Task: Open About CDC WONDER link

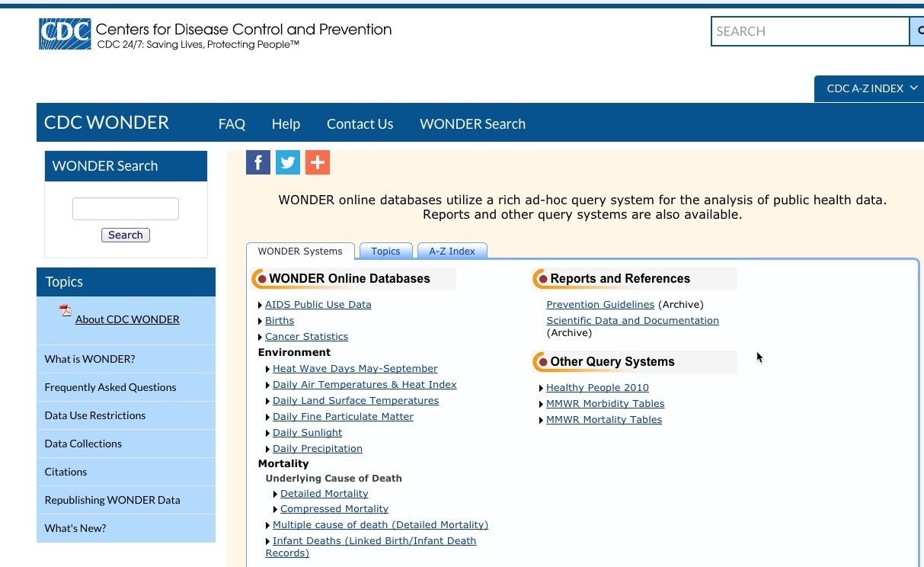Action: tap(127, 319)
